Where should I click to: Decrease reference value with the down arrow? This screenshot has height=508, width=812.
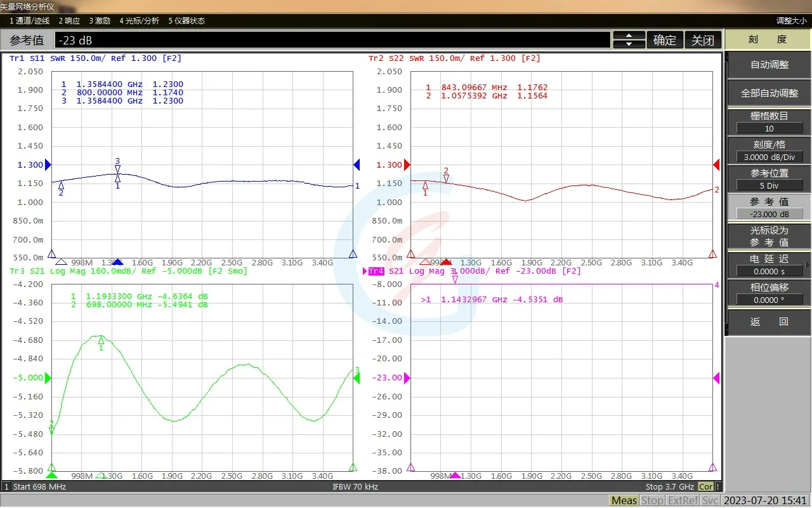[x=629, y=44]
